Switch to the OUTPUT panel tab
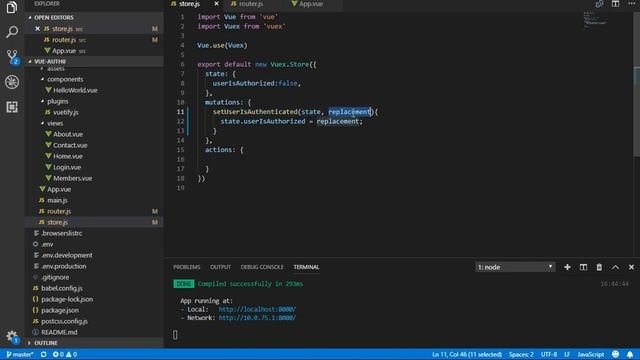640x360 pixels. [220, 267]
